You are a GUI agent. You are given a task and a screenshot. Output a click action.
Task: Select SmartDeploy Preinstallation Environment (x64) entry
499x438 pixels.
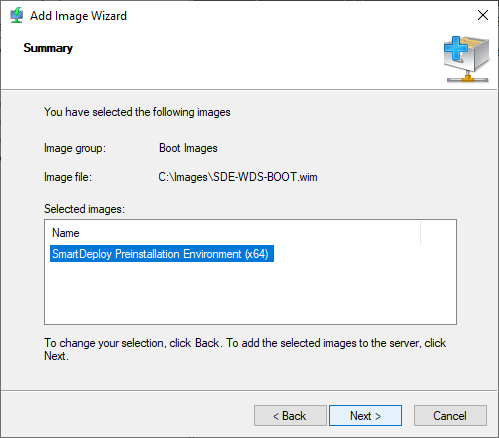tap(162, 254)
